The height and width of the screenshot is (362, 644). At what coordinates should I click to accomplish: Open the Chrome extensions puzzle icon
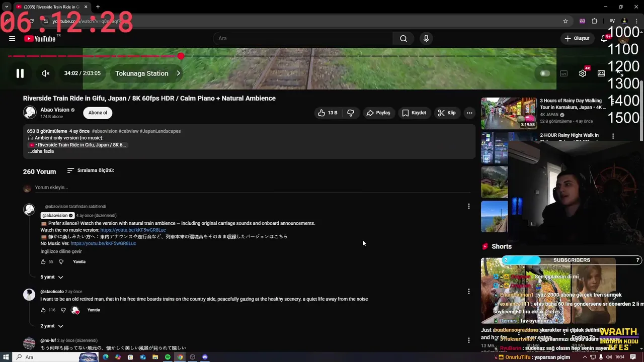(x=595, y=21)
